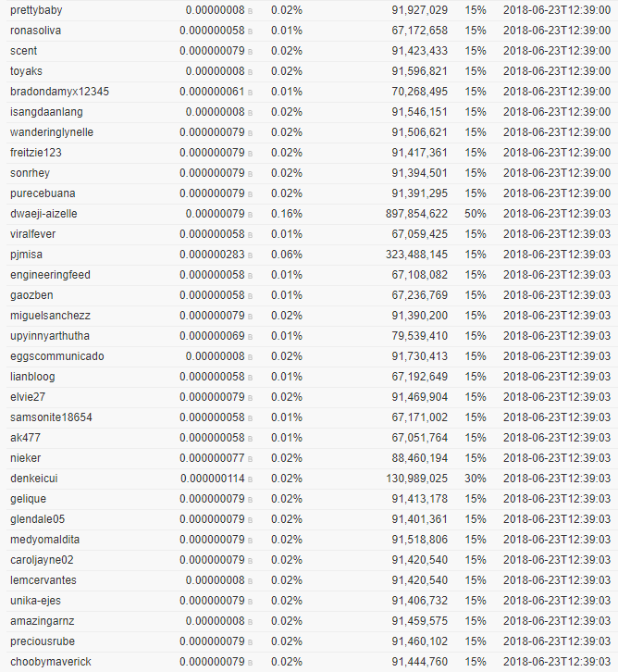Click the dwaeji-aizelle username
The width and height of the screenshot is (618, 672).
pos(43,214)
